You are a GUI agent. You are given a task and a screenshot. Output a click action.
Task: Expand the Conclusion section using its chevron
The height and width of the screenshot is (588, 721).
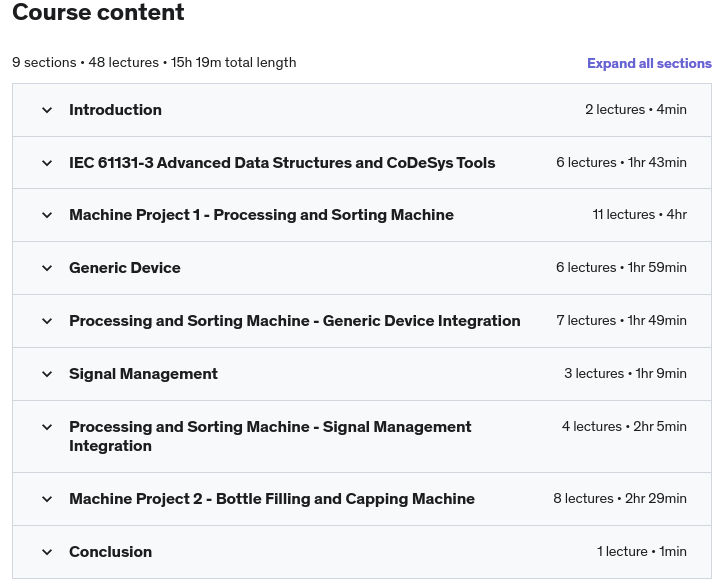(47, 552)
